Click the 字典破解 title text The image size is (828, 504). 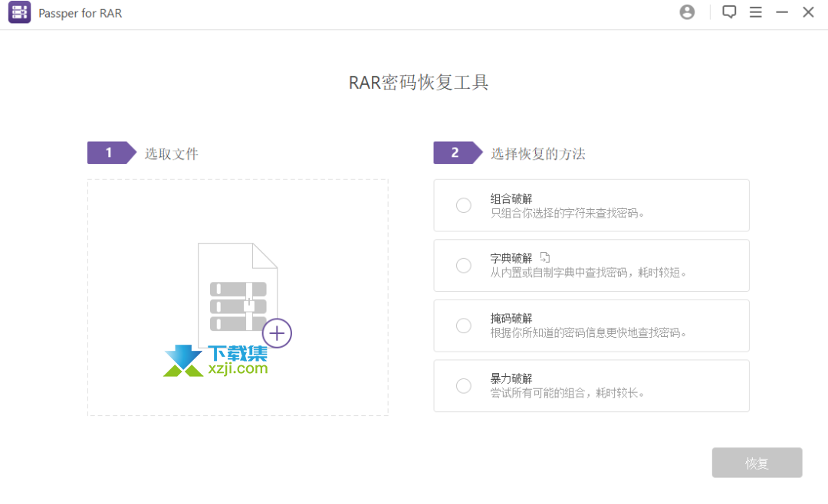click(511, 259)
